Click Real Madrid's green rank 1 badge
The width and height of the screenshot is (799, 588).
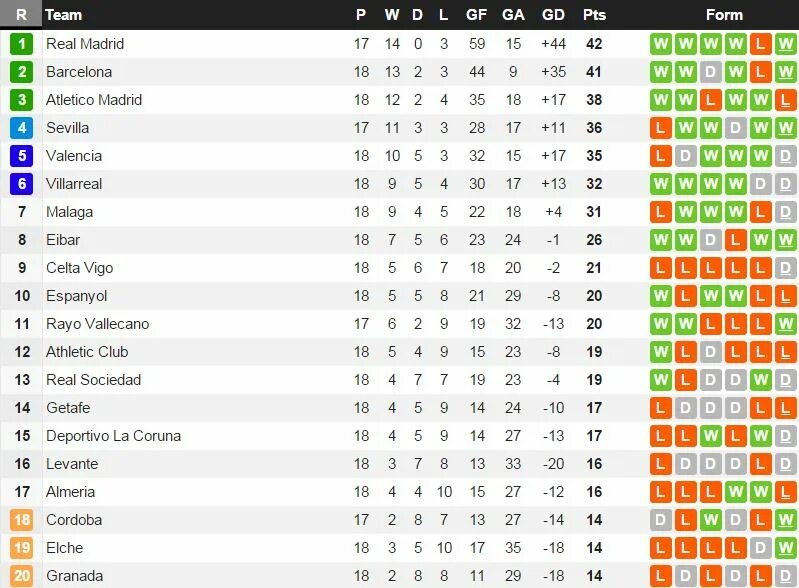point(21,44)
